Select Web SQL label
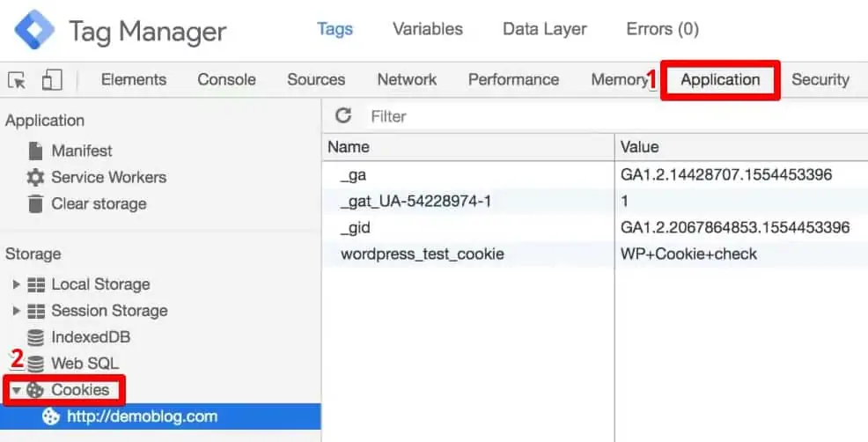 pos(85,364)
